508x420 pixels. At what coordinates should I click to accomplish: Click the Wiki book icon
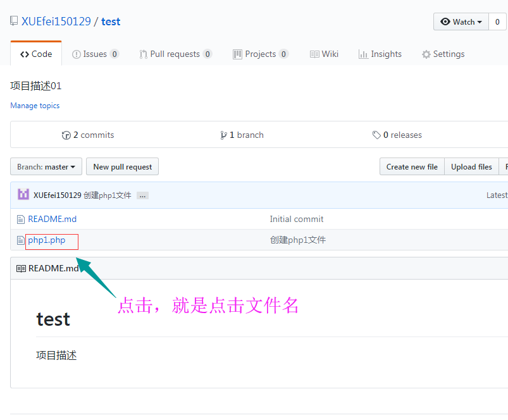click(x=314, y=54)
